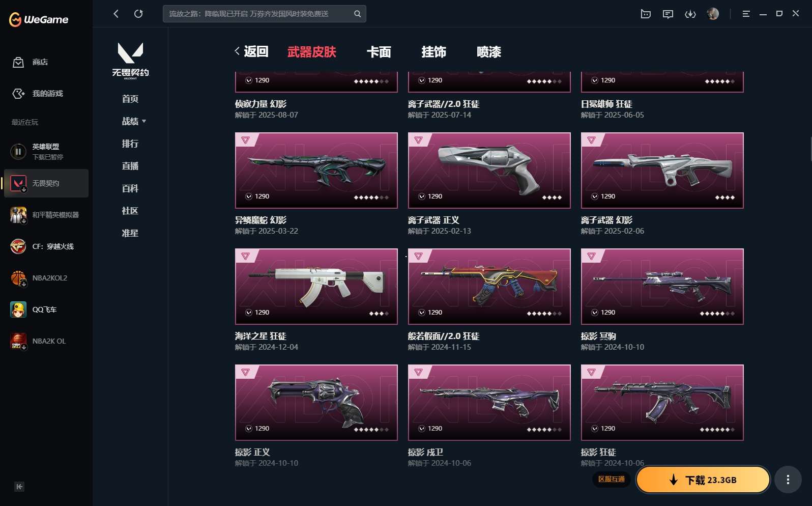Select the 般若假面//2.0 狂徒 skin thumbnail
812x506 pixels.
pos(489,286)
